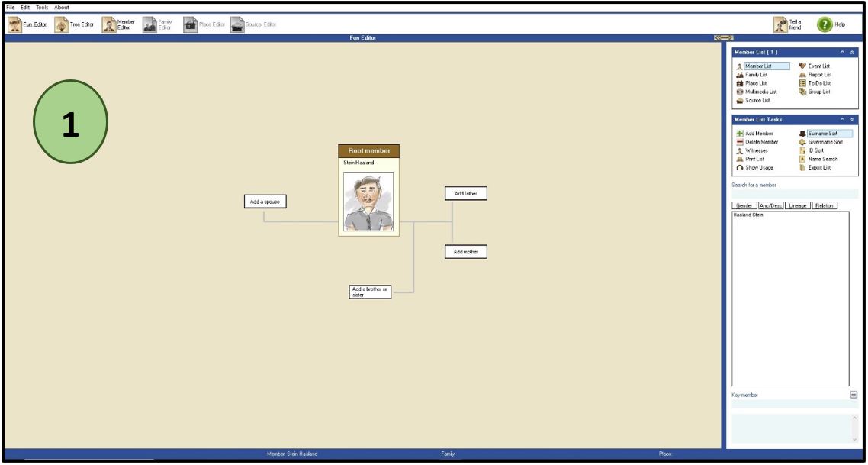Collapse the Member List Tasks panel

point(854,120)
